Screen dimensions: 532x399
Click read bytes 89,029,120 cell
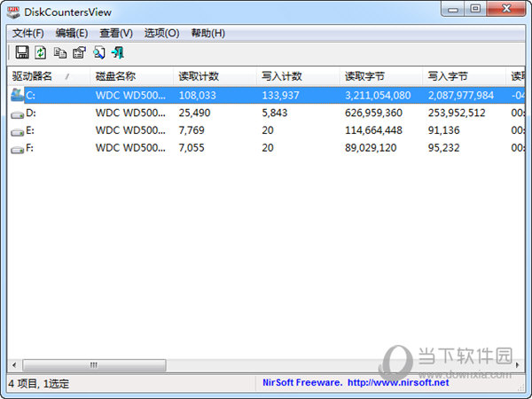tap(371, 148)
